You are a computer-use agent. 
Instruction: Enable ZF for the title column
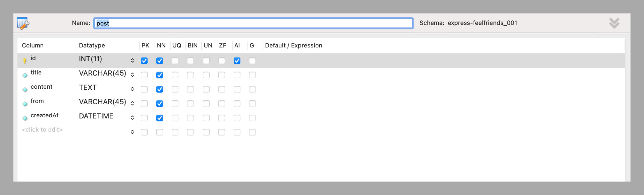(x=222, y=75)
